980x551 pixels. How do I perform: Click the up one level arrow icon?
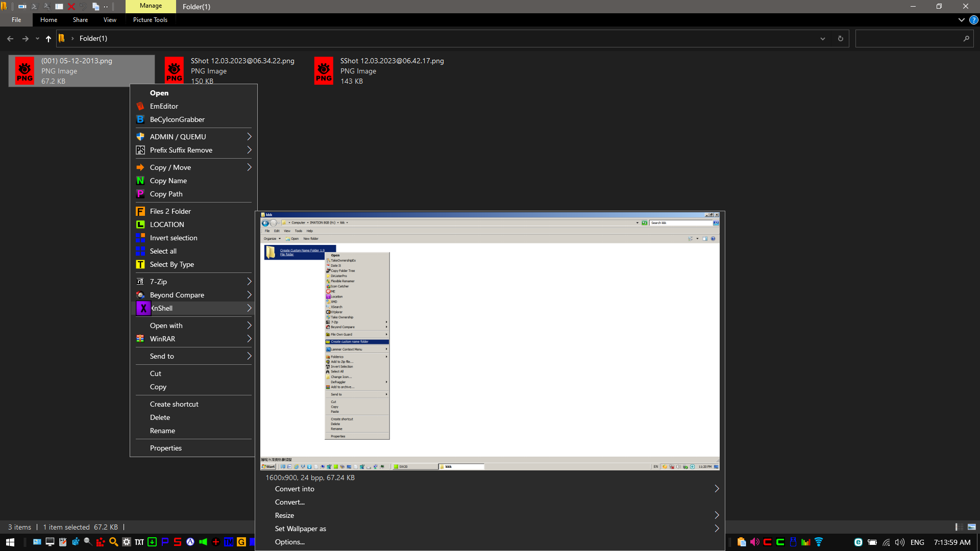[48, 38]
